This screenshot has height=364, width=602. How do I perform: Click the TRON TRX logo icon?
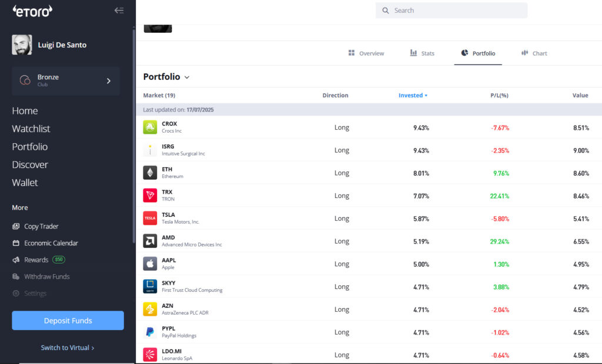150,196
